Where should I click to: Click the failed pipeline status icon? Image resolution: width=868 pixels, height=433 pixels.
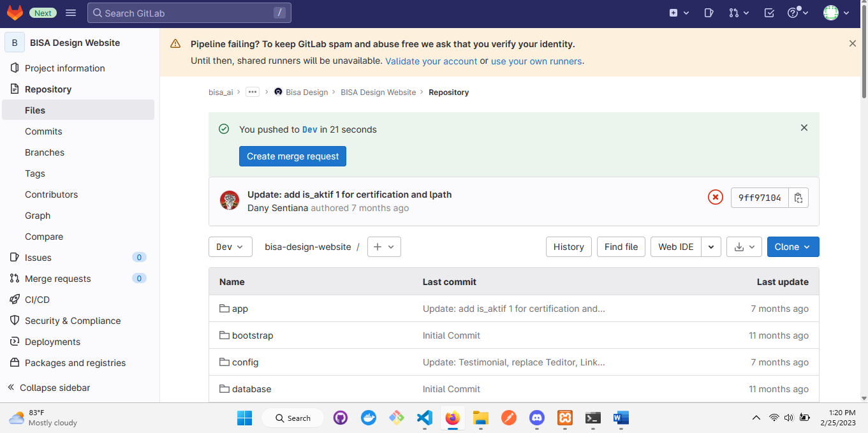(x=716, y=197)
